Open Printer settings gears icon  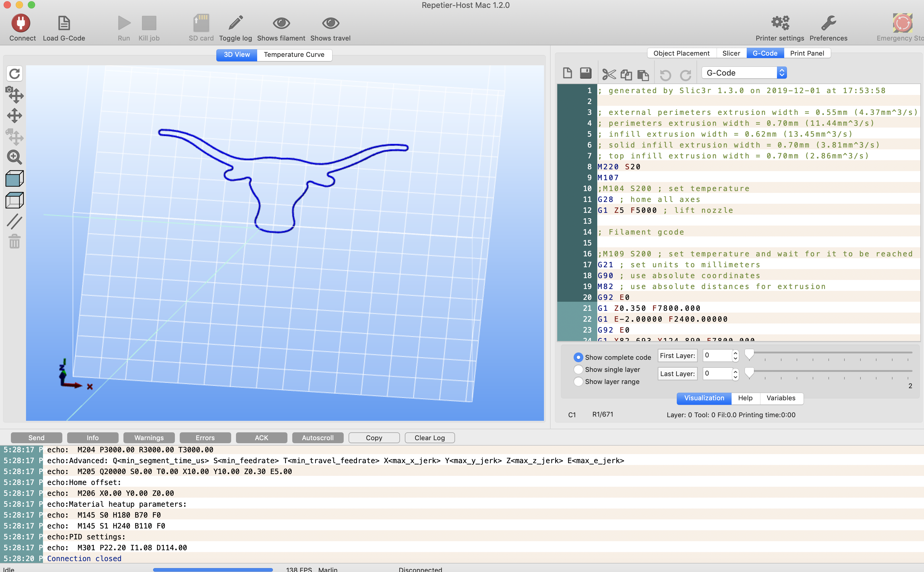coord(780,23)
